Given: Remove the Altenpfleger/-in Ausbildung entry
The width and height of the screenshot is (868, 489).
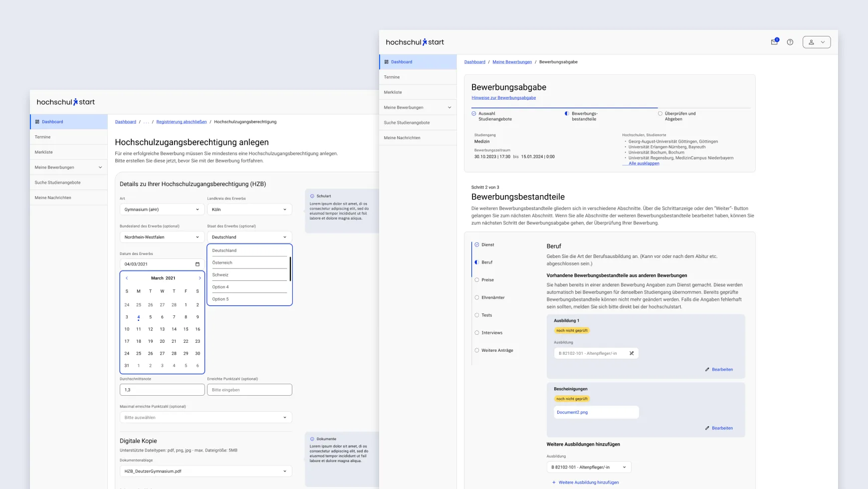Looking at the screenshot, I should tap(632, 353).
